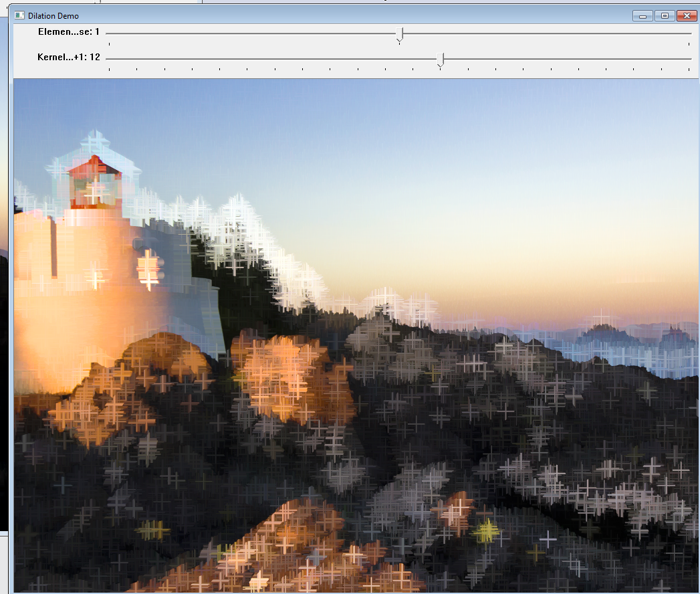The image size is (700, 594).
Task: Maximize the Dilation Demo window
Action: pos(664,16)
